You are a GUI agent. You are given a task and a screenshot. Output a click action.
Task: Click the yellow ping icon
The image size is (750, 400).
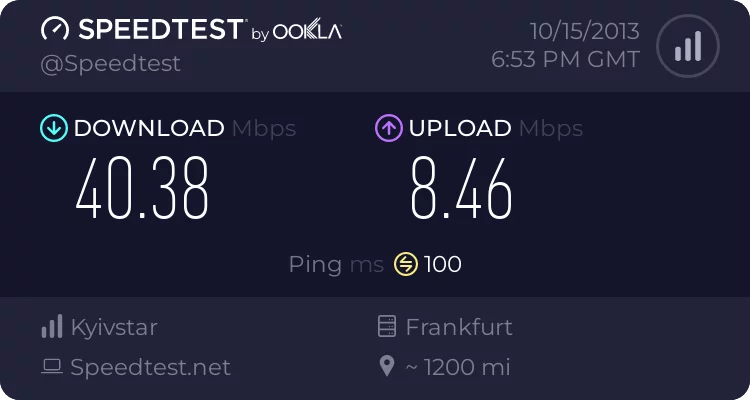pyautogui.click(x=405, y=264)
